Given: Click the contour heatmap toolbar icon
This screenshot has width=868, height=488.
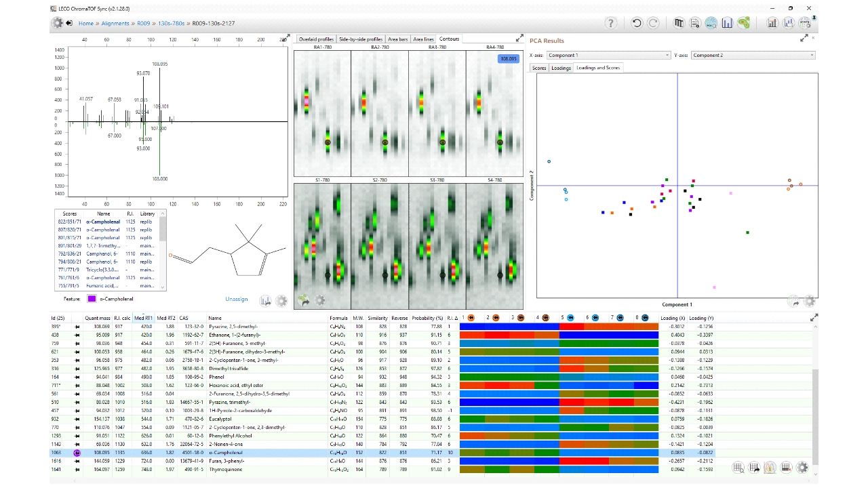Looking at the screenshot, I should (x=744, y=23).
